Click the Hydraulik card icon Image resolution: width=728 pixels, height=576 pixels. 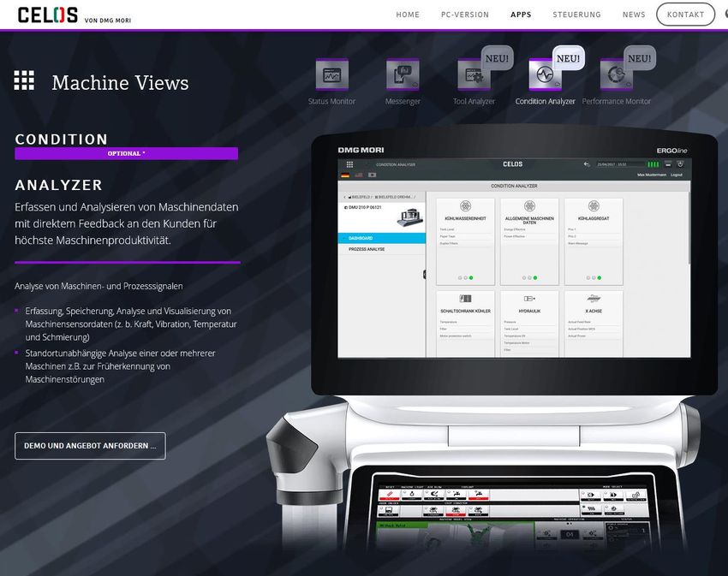529,299
